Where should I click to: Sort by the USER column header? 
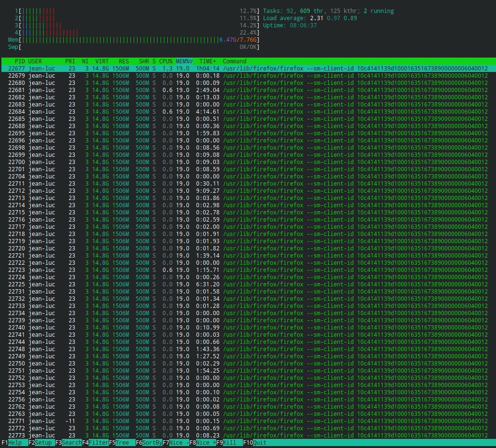[x=35, y=61]
